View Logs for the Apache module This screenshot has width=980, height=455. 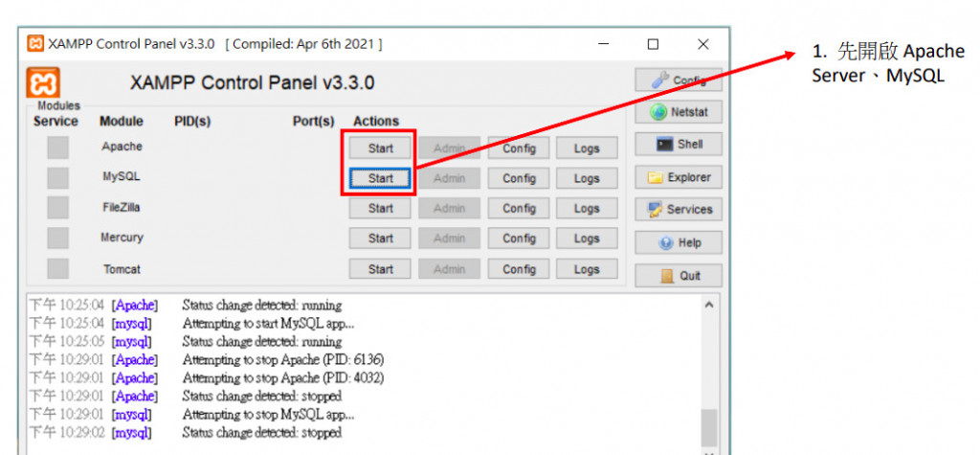pyautogui.click(x=587, y=148)
